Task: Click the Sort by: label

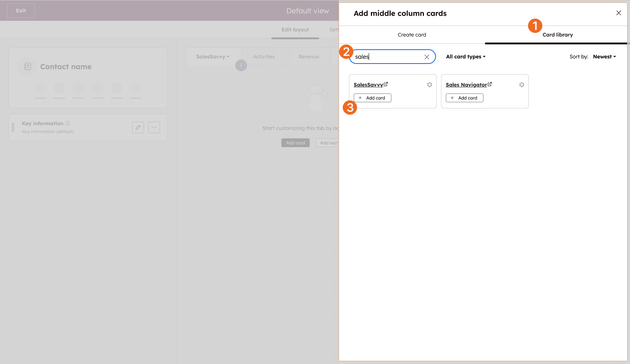Action: pyautogui.click(x=579, y=57)
